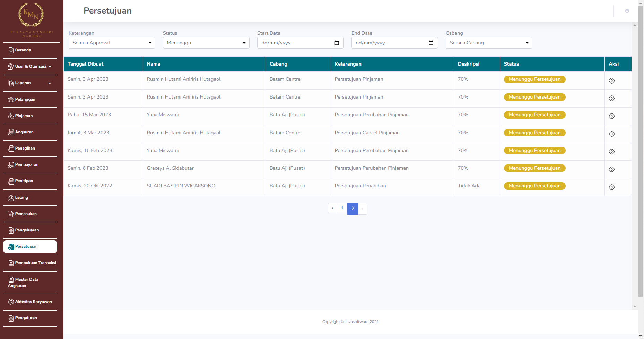Click the previous page arrow in pagination
This screenshot has height=339, width=644.
[x=332, y=208]
